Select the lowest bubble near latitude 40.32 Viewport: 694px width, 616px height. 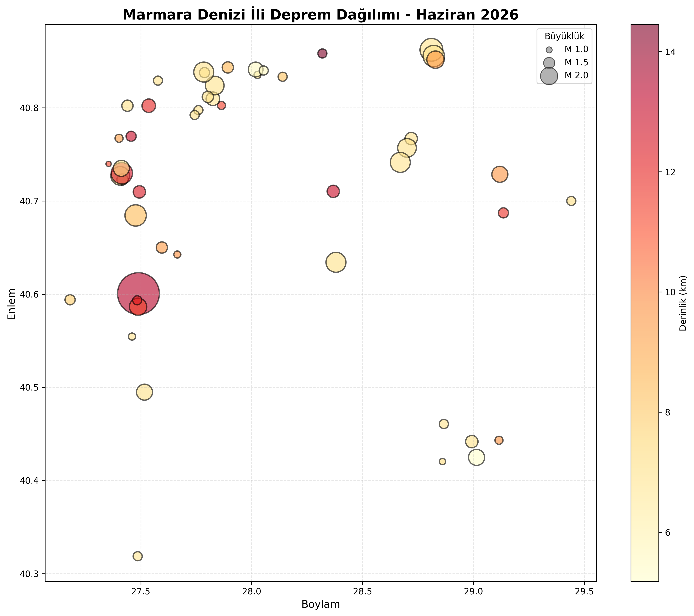coord(138,556)
